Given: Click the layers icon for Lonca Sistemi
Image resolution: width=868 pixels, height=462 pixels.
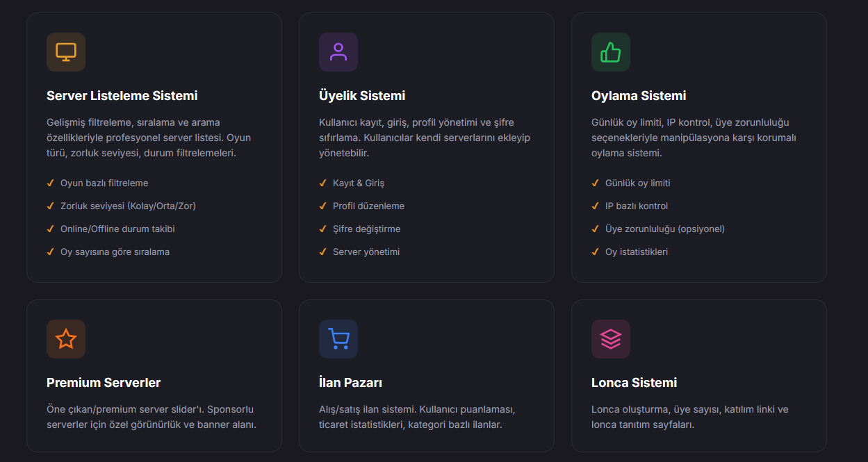Looking at the screenshot, I should [x=611, y=339].
